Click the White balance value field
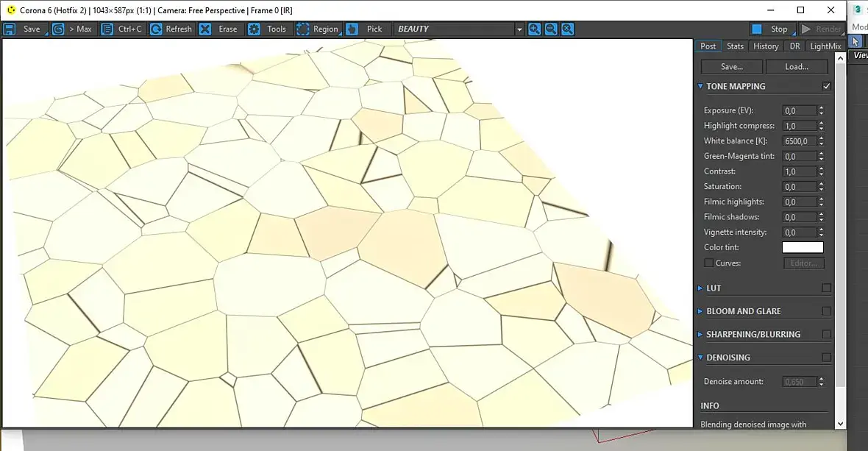 [x=800, y=142]
